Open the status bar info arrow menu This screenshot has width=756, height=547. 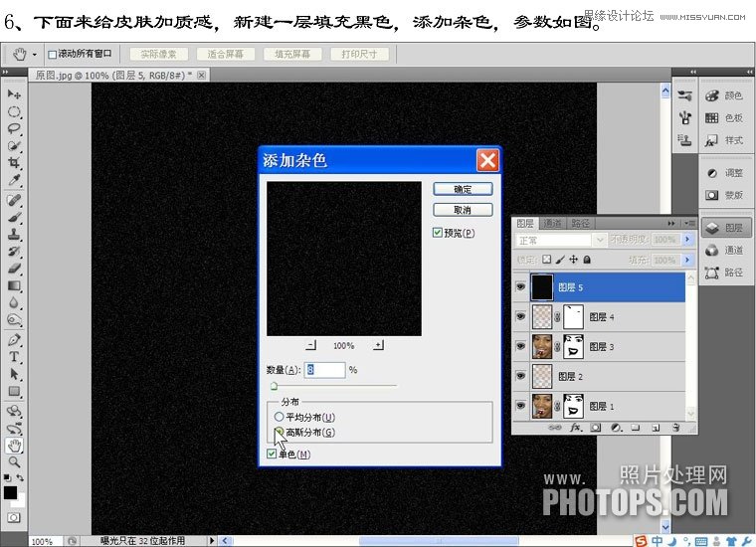(211, 541)
